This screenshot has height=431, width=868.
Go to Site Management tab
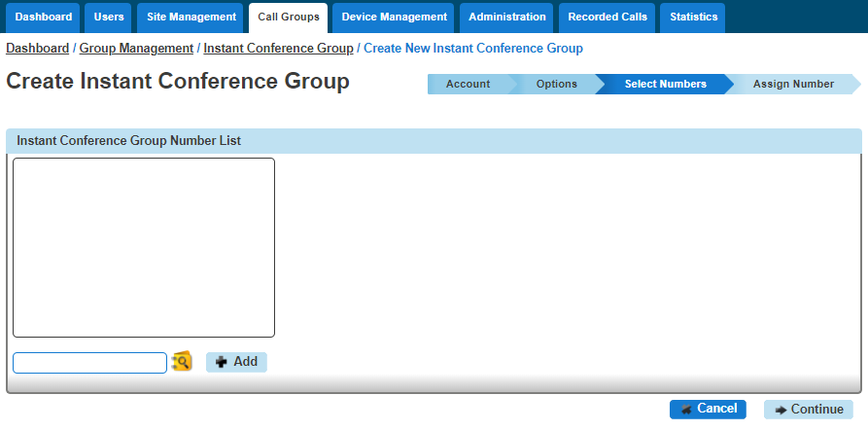(191, 18)
